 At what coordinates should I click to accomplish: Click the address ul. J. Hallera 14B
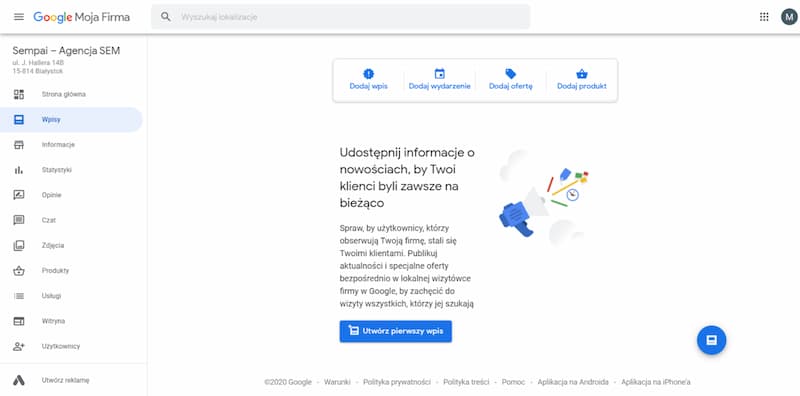38,63
